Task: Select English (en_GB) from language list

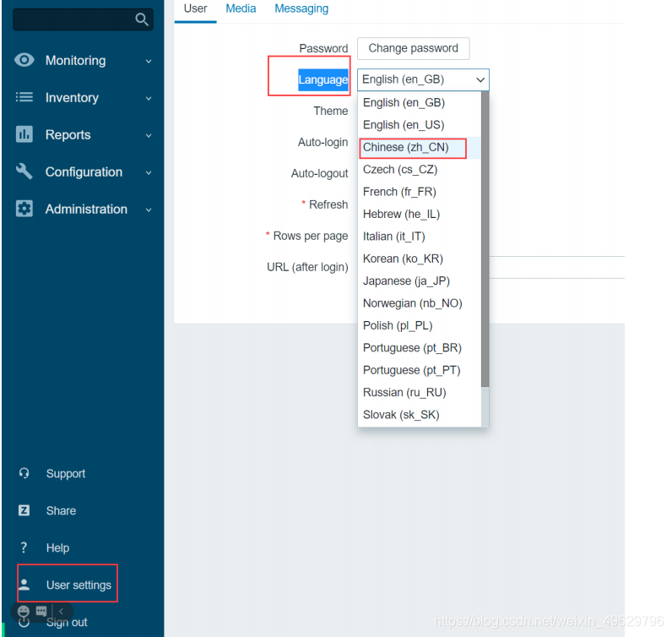Action: point(419,102)
